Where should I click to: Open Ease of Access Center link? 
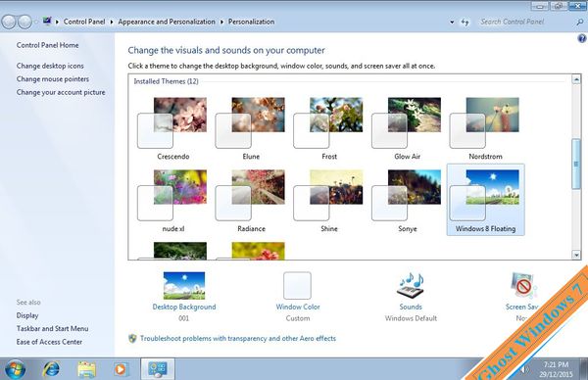coord(49,342)
